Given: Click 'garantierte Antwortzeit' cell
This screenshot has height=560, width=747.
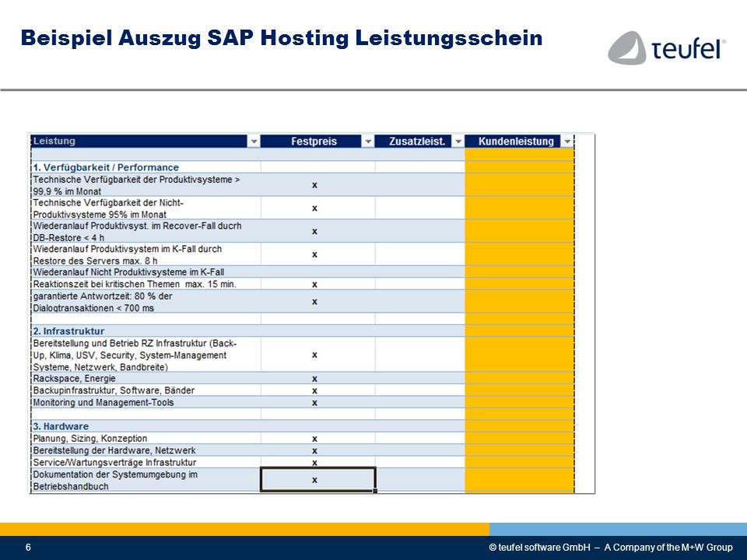Looking at the screenshot, I should click(x=146, y=302).
